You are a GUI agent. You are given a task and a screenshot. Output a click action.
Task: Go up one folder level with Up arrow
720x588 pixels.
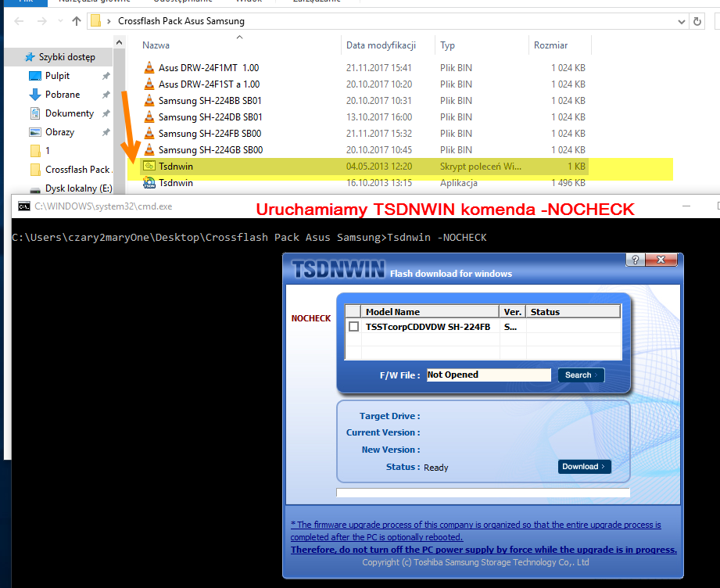77,21
